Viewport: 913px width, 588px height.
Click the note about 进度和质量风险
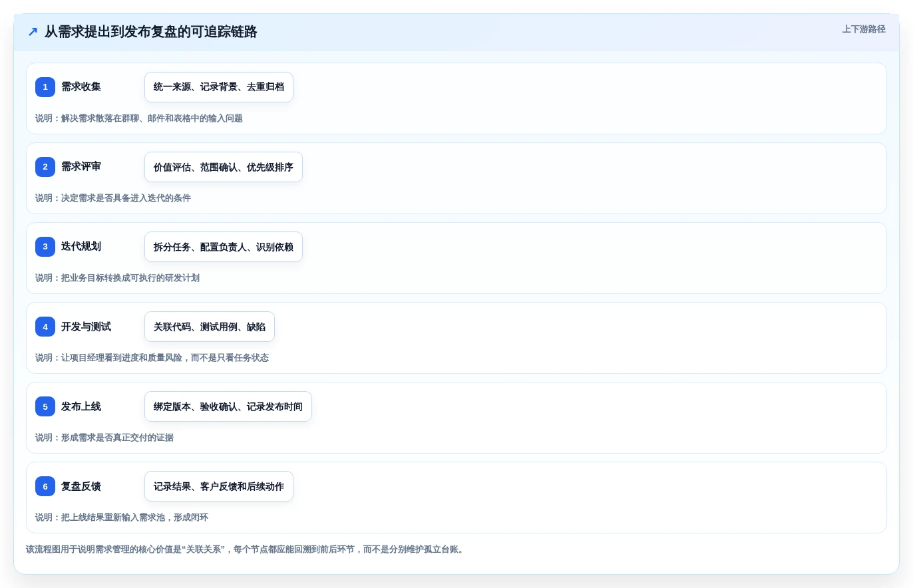click(x=152, y=358)
